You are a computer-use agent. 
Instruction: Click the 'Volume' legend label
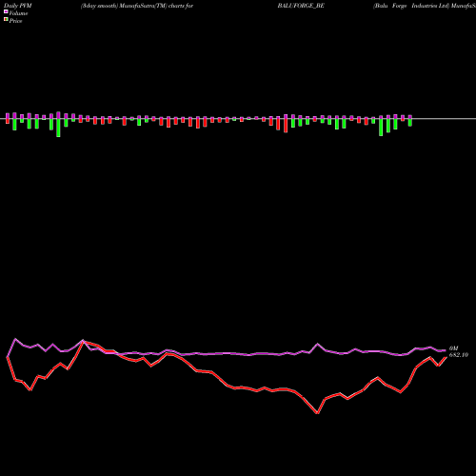tap(18, 13)
